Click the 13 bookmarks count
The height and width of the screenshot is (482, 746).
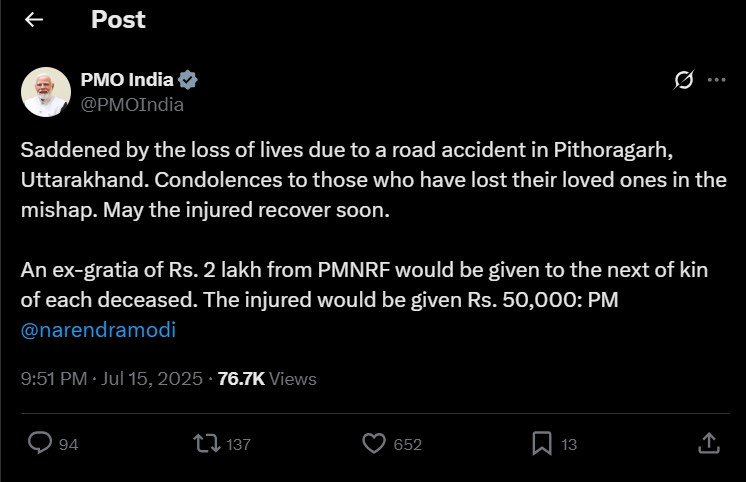pos(569,444)
